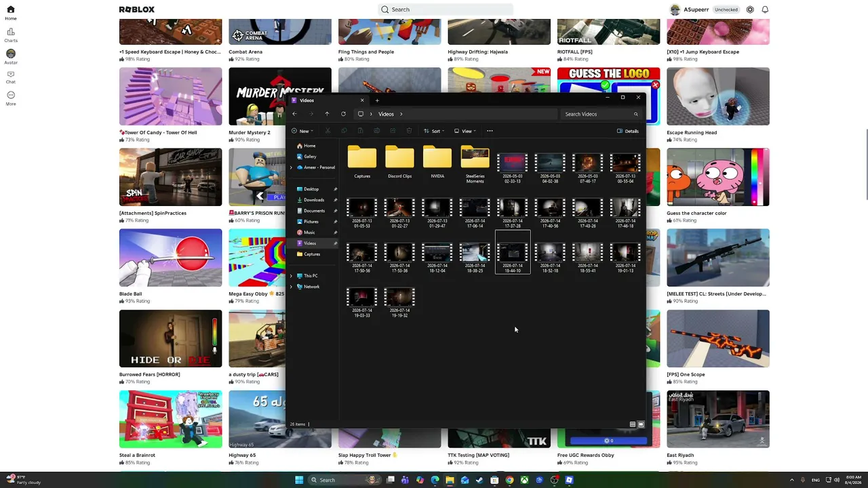Select video 2026-07-14 19-19-32
This screenshot has width=868, height=488.
point(399,302)
